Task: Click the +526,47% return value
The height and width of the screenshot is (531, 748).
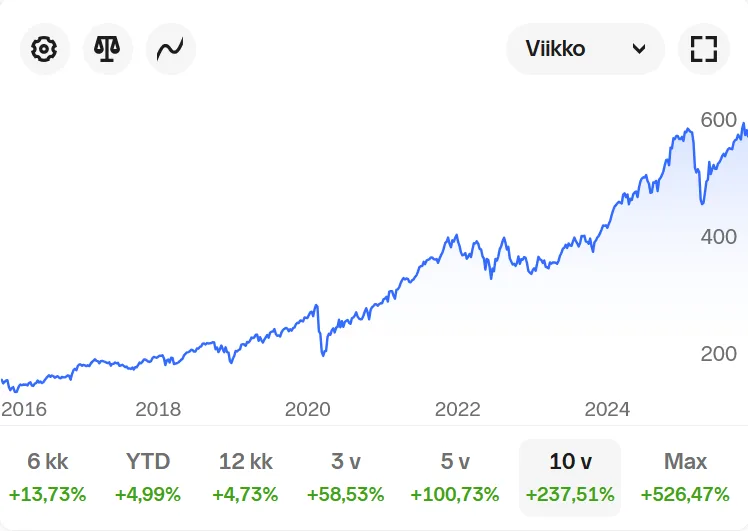Action: pyautogui.click(x=685, y=494)
